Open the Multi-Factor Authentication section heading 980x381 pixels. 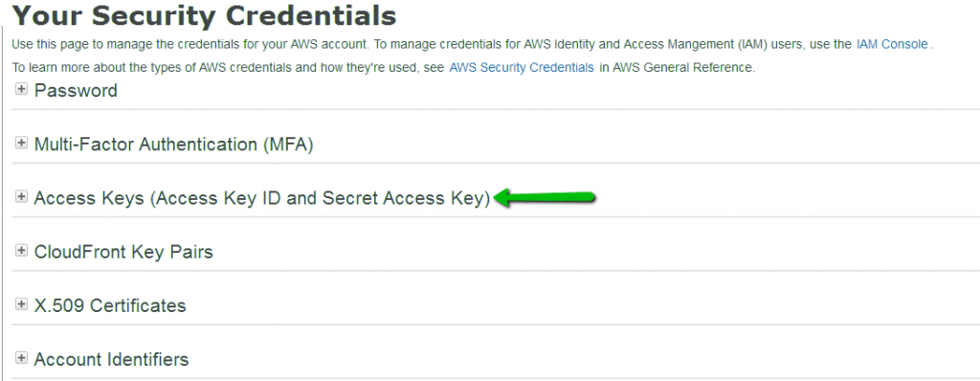pyautogui.click(x=174, y=145)
